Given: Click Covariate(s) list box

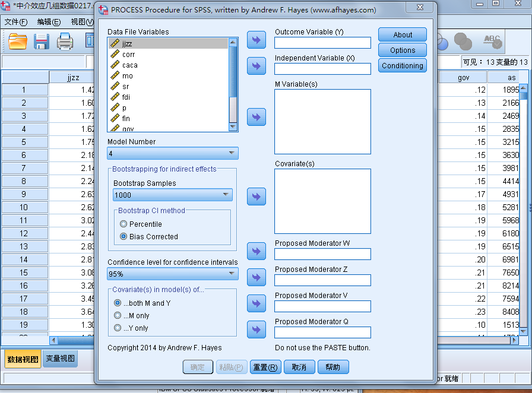Looking at the screenshot, I should click(x=322, y=201).
